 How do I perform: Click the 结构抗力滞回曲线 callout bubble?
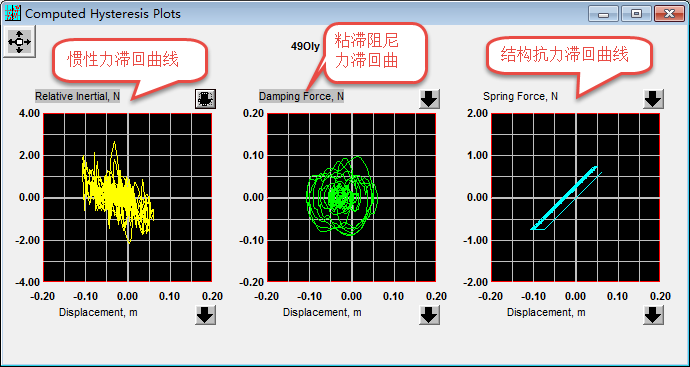tap(569, 55)
